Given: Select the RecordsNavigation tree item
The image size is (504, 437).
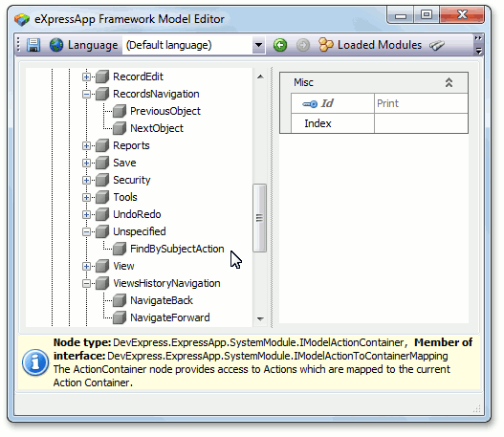Looking at the screenshot, I should [x=156, y=94].
